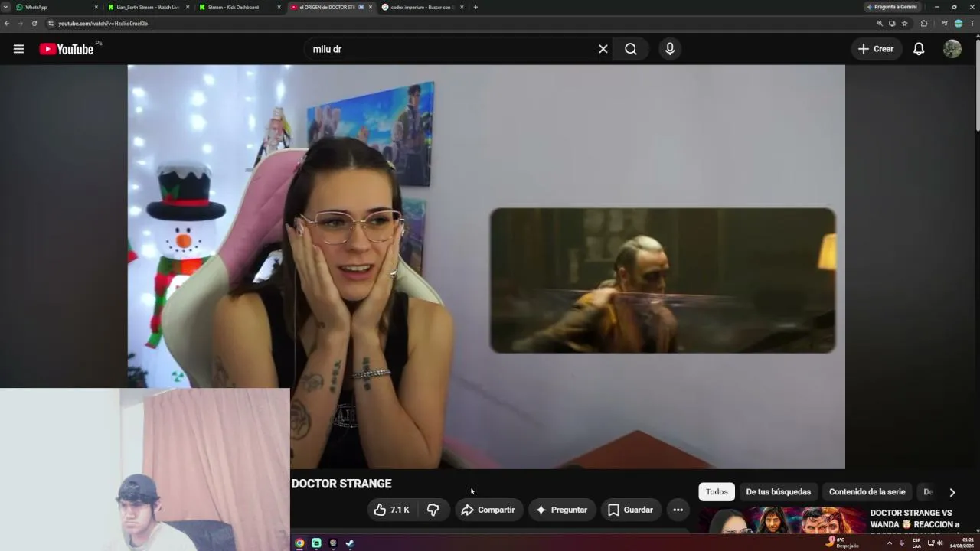Show hidden system tray icons
Viewport: 980px width, 551px height.
coord(889,543)
